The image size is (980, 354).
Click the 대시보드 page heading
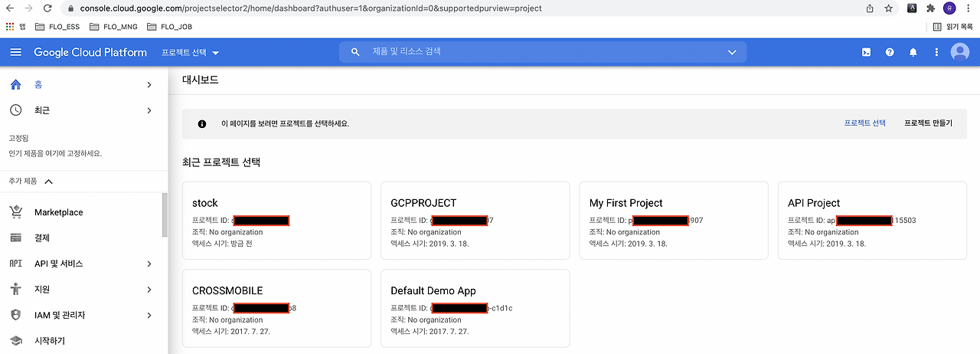[x=201, y=79]
